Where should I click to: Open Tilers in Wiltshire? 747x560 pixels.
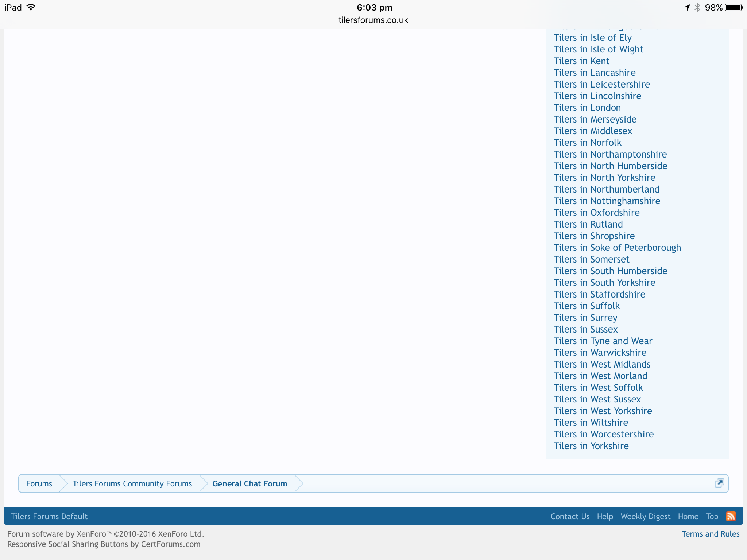click(x=591, y=423)
